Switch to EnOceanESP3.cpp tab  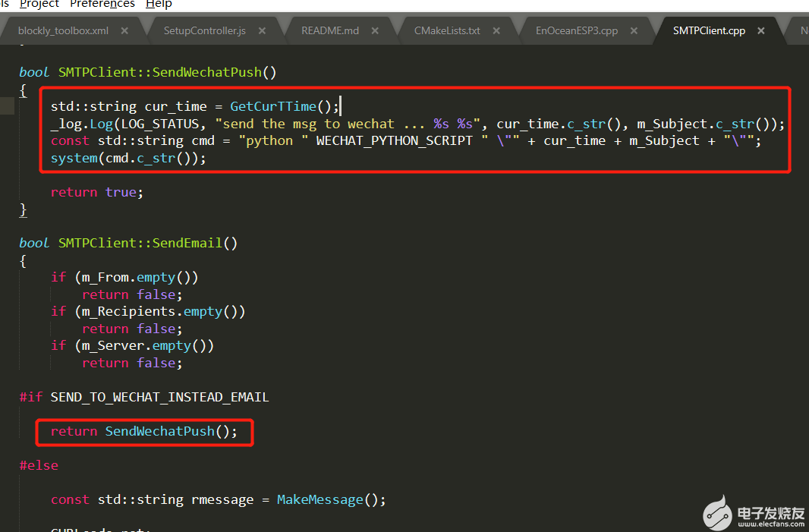pos(576,31)
